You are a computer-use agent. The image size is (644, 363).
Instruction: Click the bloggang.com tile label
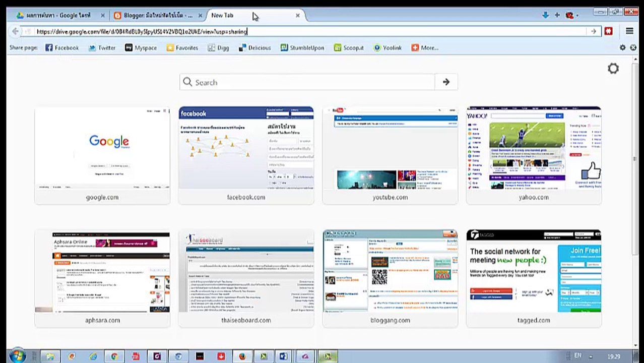pyautogui.click(x=390, y=320)
